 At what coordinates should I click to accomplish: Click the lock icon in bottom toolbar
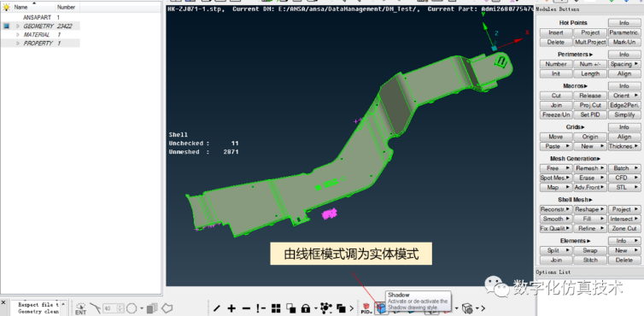click(305, 308)
